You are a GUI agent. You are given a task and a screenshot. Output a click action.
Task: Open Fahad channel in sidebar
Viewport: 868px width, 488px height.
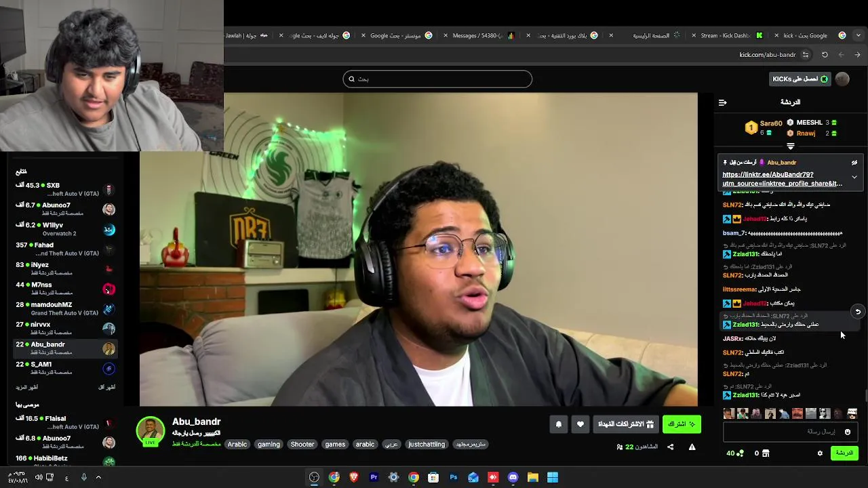pos(65,249)
